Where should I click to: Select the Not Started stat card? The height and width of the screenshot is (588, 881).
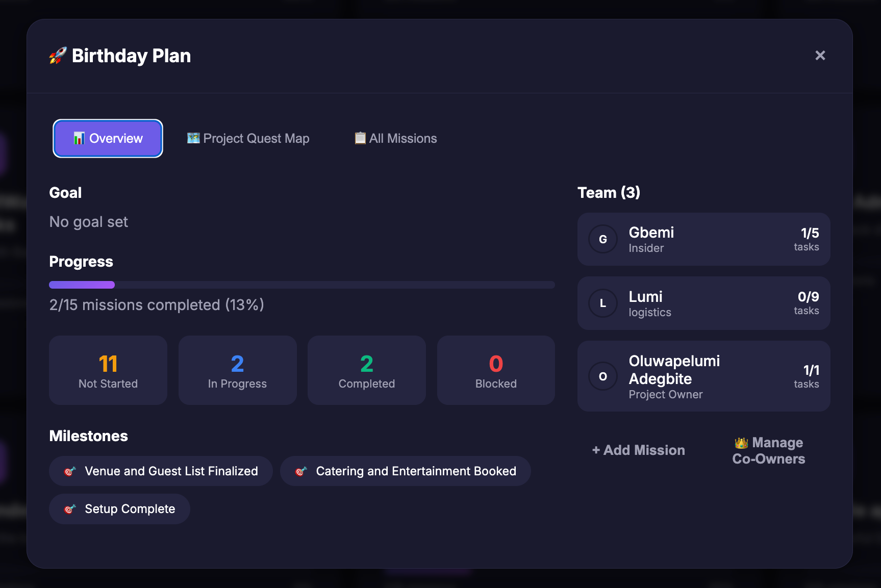tap(108, 370)
